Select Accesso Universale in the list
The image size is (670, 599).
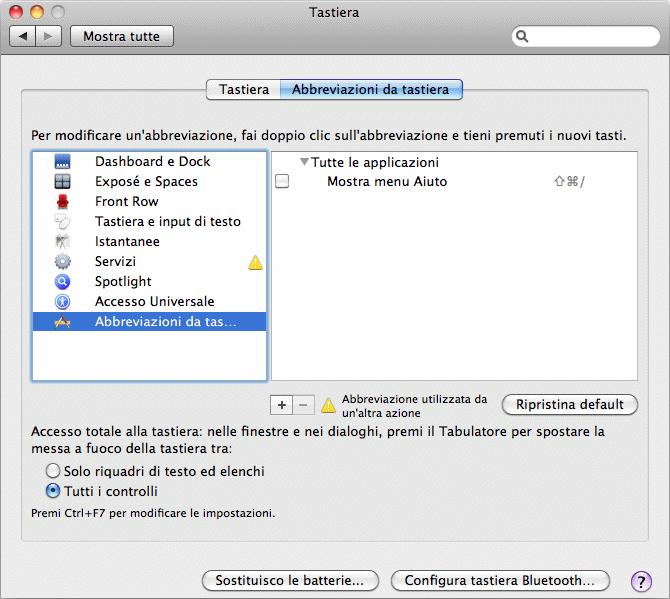pyautogui.click(x=149, y=302)
